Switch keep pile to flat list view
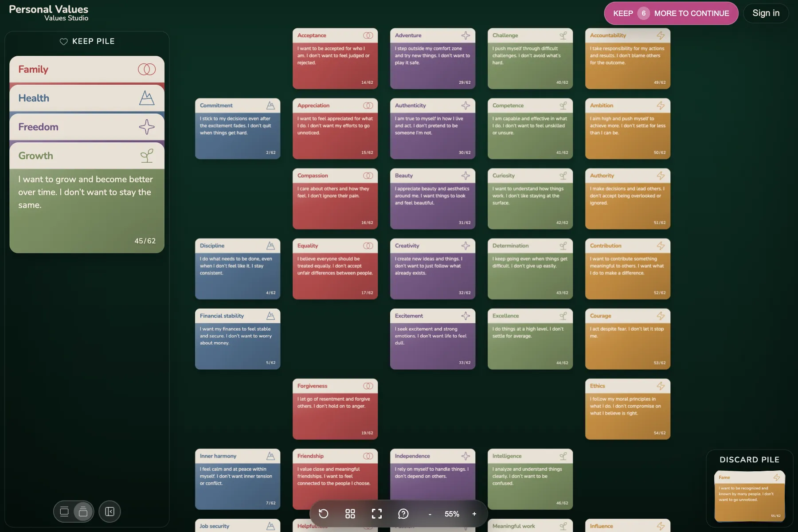Image resolution: width=798 pixels, height=532 pixels. (64, 512)
